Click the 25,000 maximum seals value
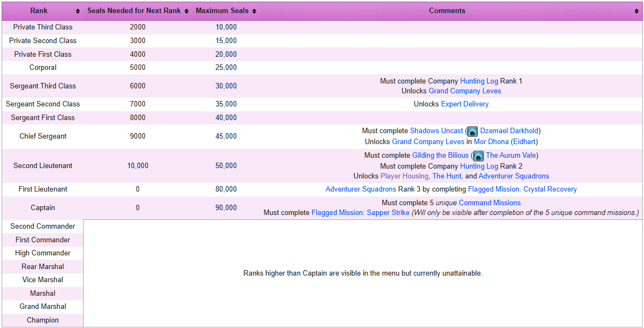644x328 pixels. (226, 67)
